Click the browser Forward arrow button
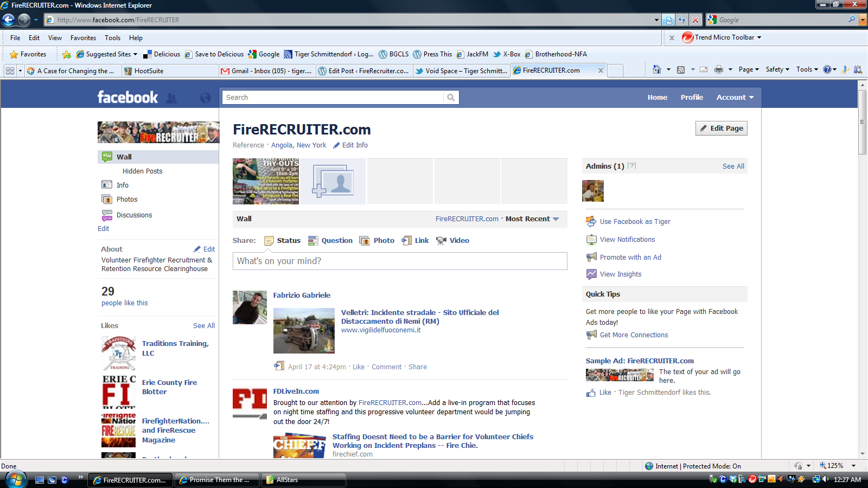The image size is (868, 488). coord(24,20)
